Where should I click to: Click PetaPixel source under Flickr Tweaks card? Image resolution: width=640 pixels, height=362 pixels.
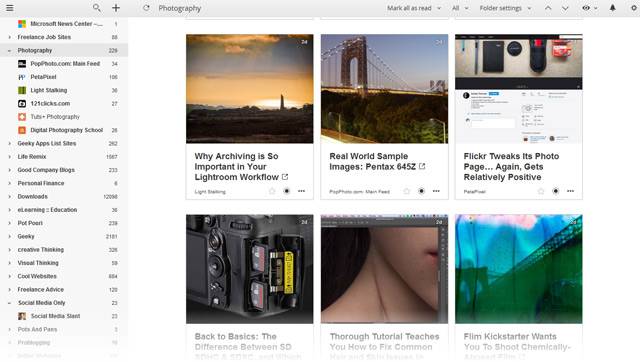coord(474,191)
